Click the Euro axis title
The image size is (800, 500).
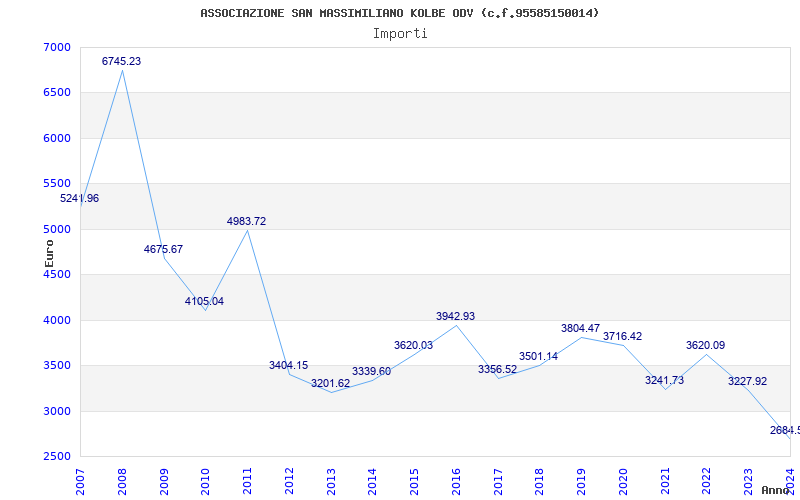coord(49,253)
